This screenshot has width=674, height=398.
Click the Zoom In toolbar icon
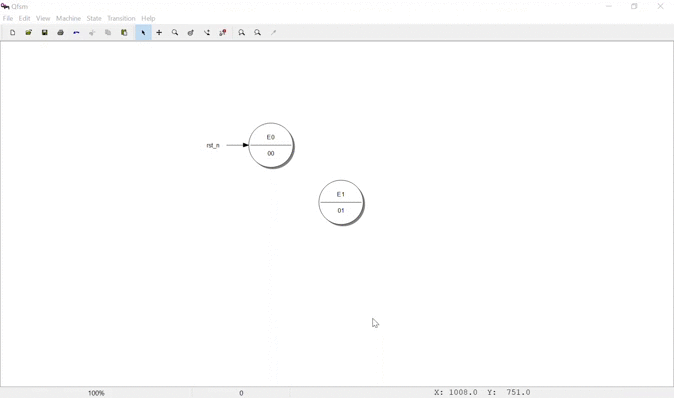[x=242, y=32]
